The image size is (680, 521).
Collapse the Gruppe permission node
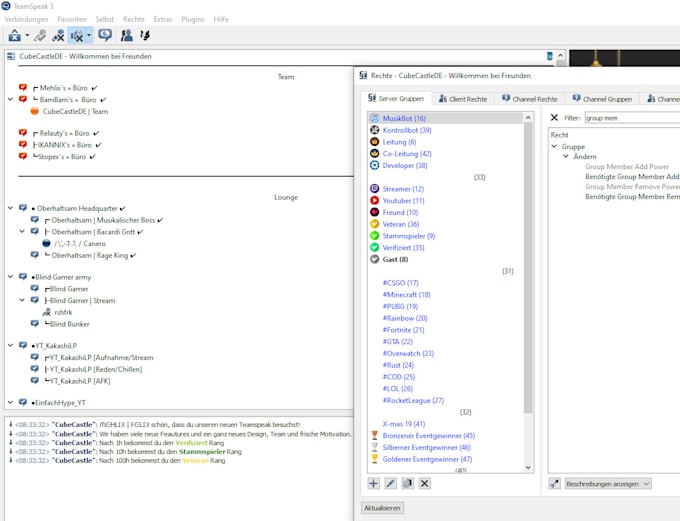pos(554,146)
